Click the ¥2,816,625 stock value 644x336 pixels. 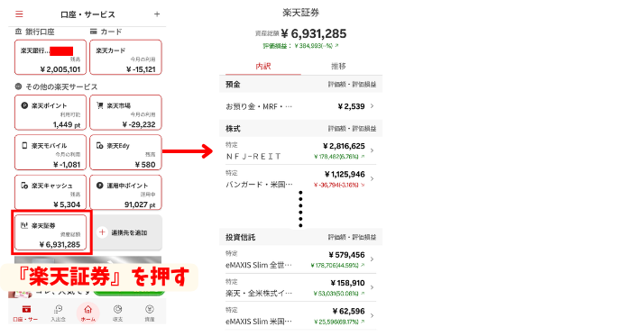[344, 146]
